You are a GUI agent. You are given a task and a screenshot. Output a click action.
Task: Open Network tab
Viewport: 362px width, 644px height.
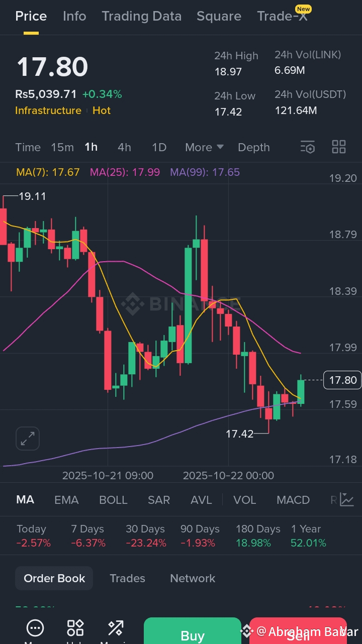coord(193,578)
